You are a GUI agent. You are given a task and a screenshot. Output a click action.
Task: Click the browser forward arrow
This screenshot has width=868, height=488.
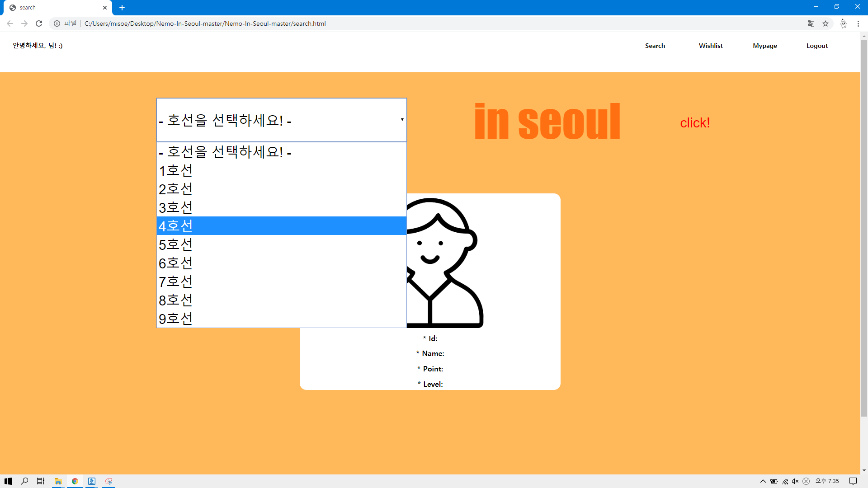click(x=24, y=23)
